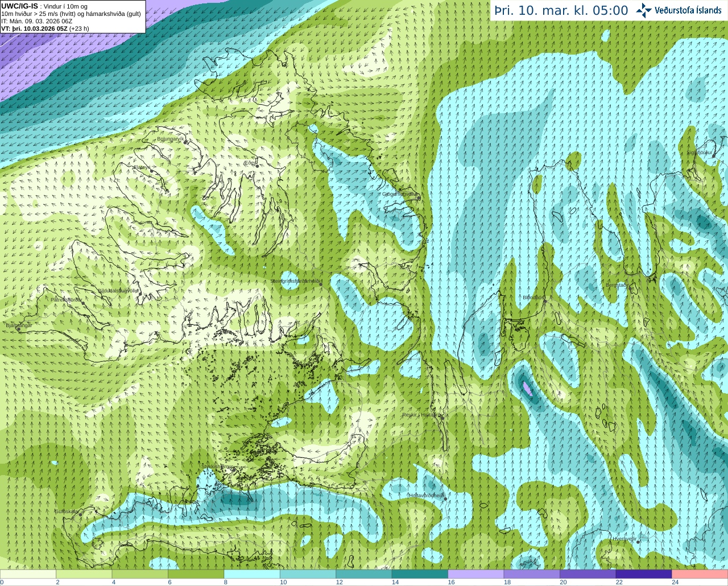Viewport: 728px width, 586px height.
Task: Click the Siglufjörður station label
Action: coord(699,152)
